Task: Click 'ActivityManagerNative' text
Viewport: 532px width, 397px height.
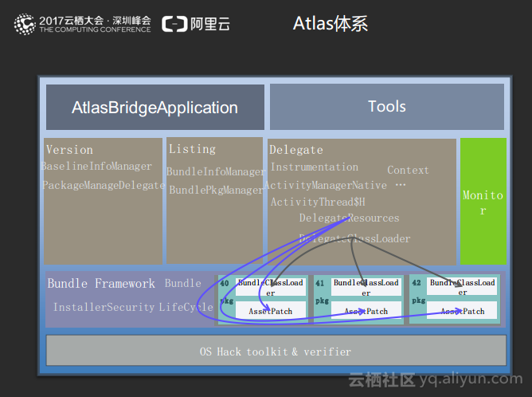Action: click(x=326, y=186)
